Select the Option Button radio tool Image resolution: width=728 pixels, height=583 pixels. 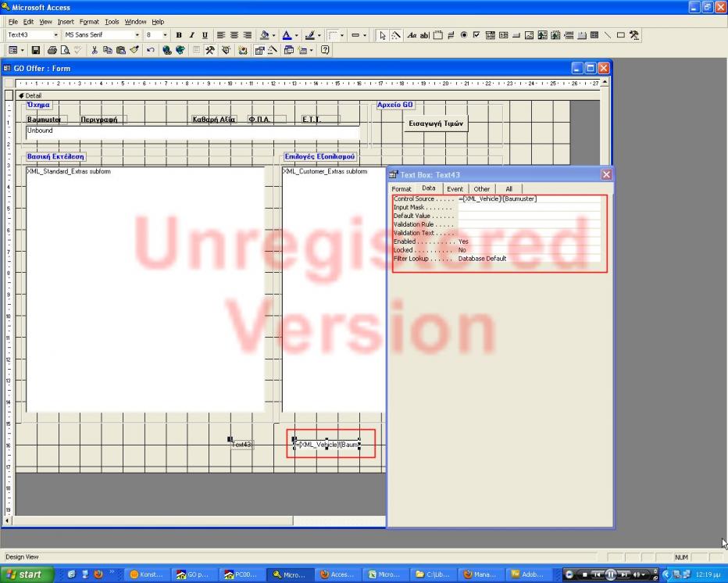[x=464, y=35]
